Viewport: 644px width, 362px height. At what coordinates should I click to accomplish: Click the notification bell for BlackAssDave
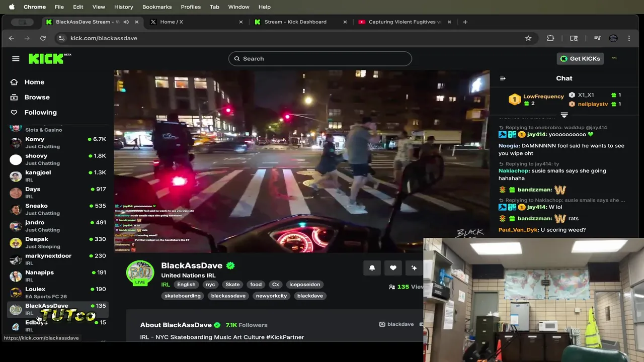pyautogui.click(x=372, y=268)
